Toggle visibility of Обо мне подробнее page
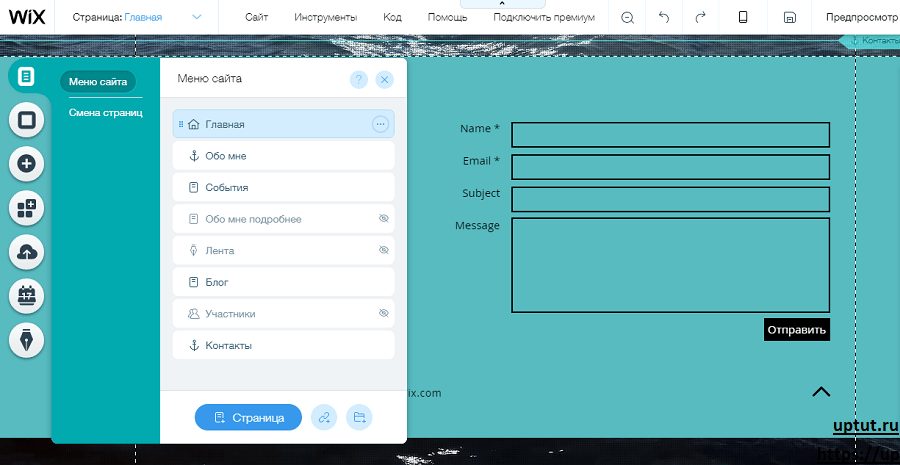Image resolution: width=900 pixels, height=465 pixels. (x=383, y=218)
